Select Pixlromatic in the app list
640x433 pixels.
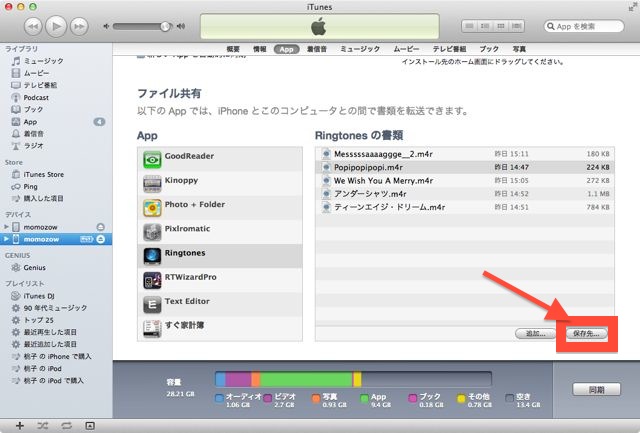(220, 232)
